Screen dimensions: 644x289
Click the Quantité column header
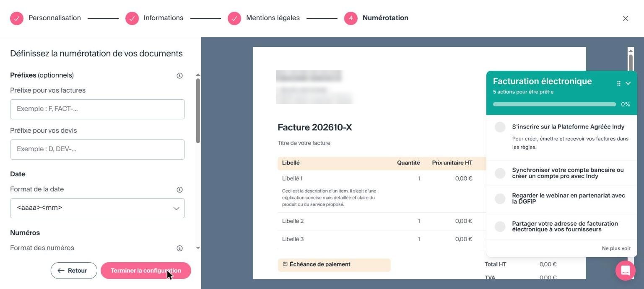pos(408,163)
